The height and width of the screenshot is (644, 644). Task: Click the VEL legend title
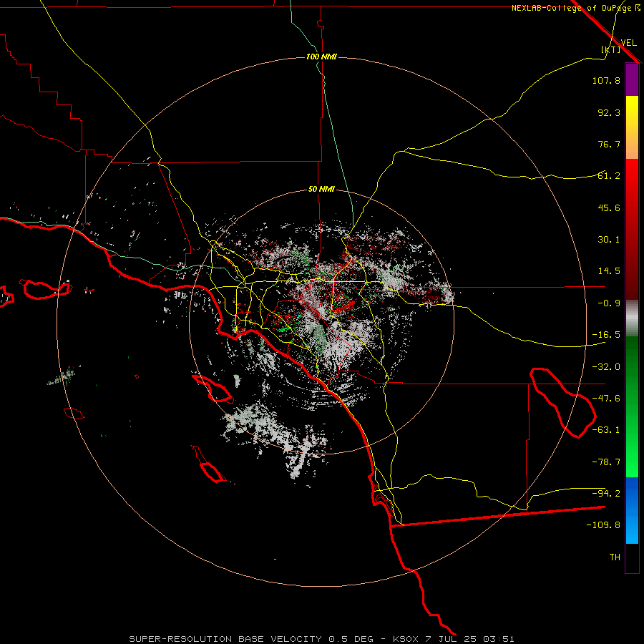click(628, 43)
